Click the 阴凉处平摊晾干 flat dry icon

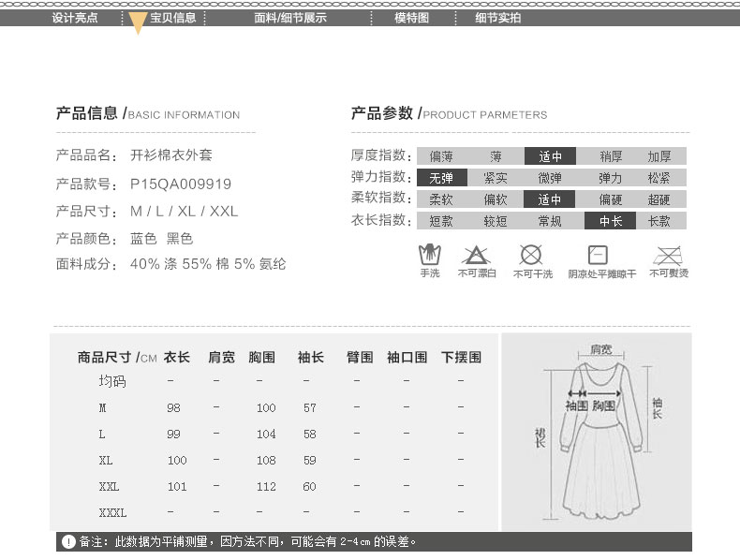click(598, 255)
